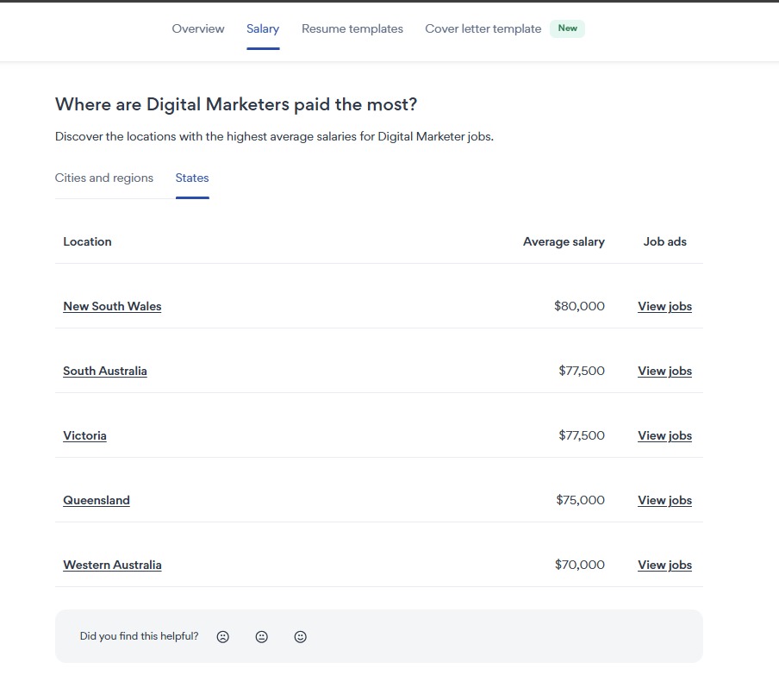Switch to the Overview tab
Screen dimensions: 779x700
[x=197, y=28]
